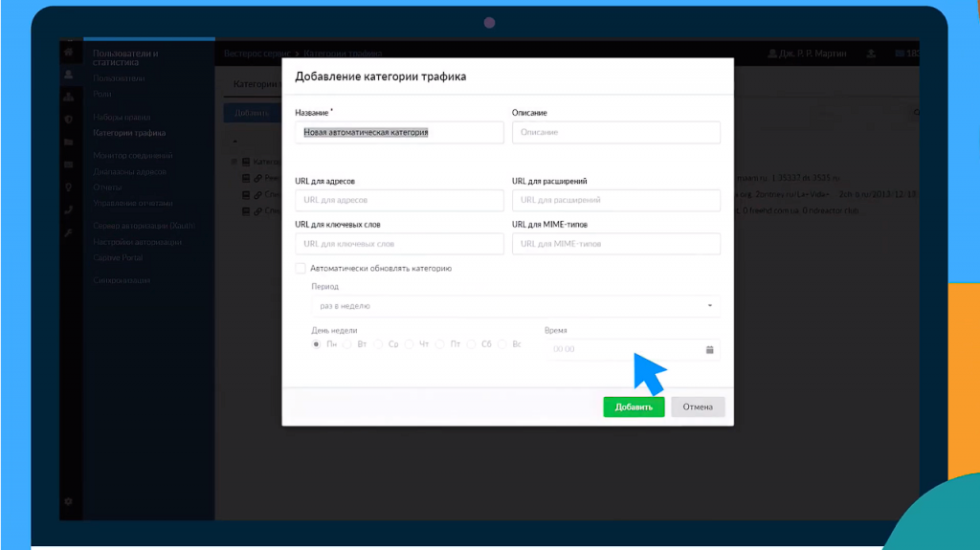Image resolution: width=980 pixels, height=550 pixels.
Task: Open Пользователи in the left menu
Action: coord(119,78)
